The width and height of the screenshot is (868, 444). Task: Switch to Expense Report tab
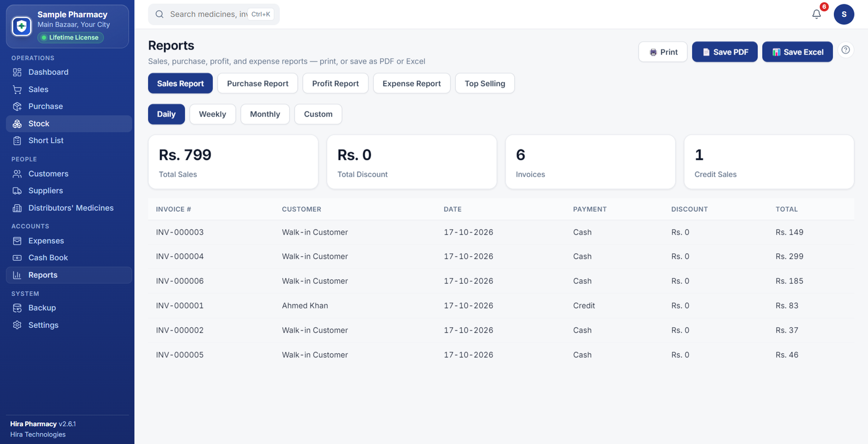412,84
